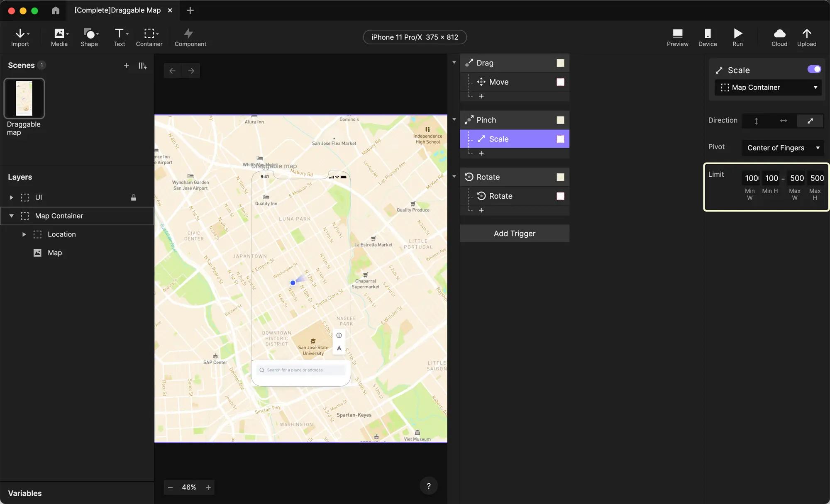Toggle the Scale response switch
This screenshot has width=830, height=504.
point(814,69)
